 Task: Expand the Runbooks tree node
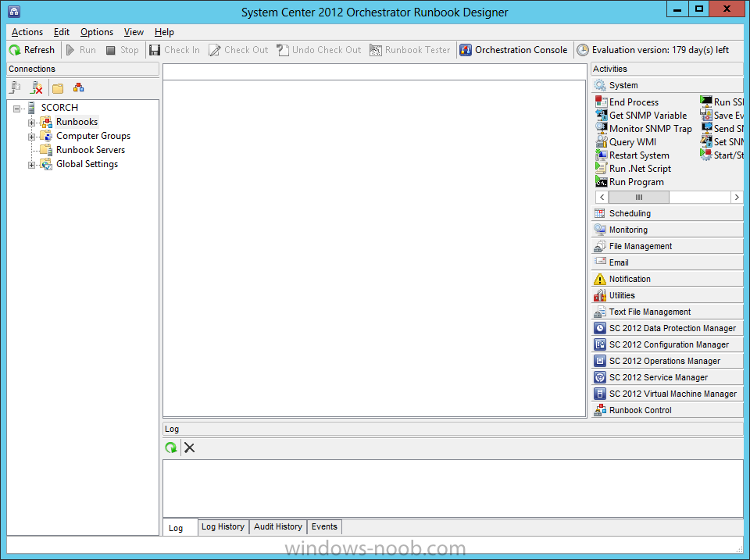tap(31, 123)
